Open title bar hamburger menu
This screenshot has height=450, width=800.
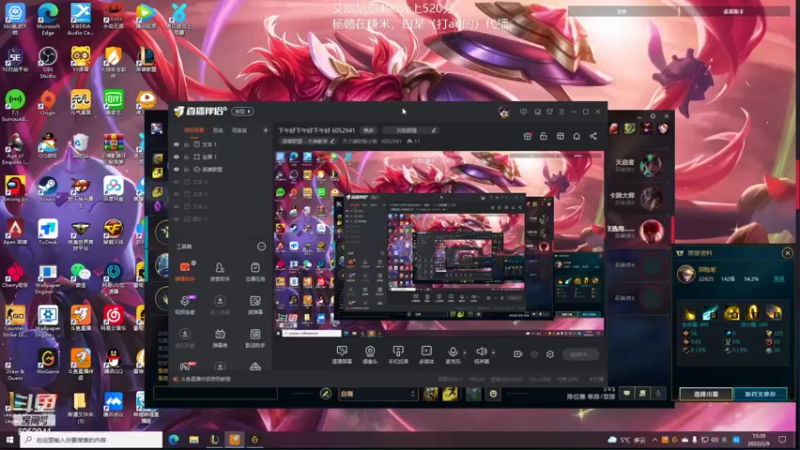click(x=562, y=112)
